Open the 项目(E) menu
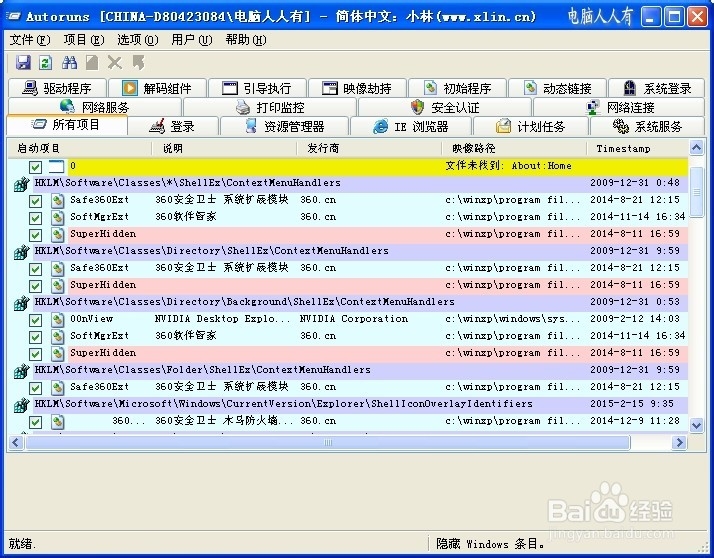 tap(84, 40)
